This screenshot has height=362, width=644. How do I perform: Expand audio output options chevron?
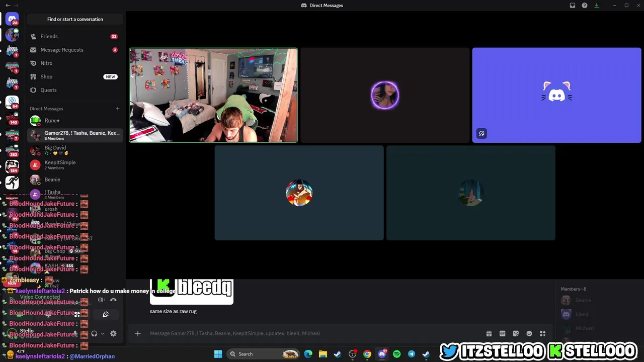(x=103, y=333)
